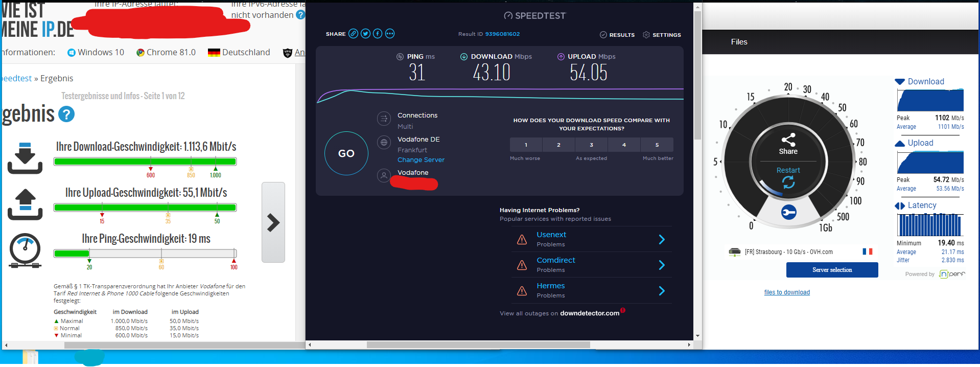Click the Windows 10 info label
Viewport: 980px width, 367px height.
[x=96, y=52]
